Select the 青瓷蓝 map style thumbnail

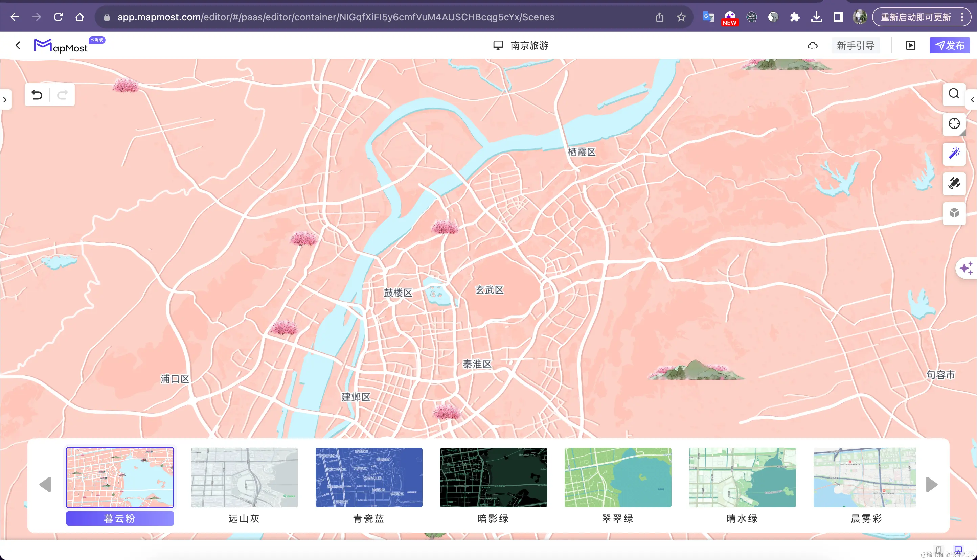click(369, 477)
